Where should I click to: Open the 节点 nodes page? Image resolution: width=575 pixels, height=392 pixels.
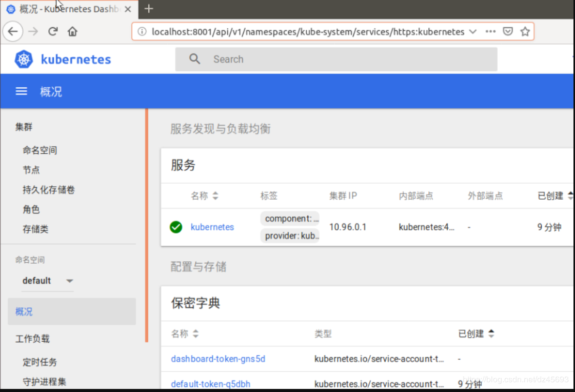pos(31,170)
